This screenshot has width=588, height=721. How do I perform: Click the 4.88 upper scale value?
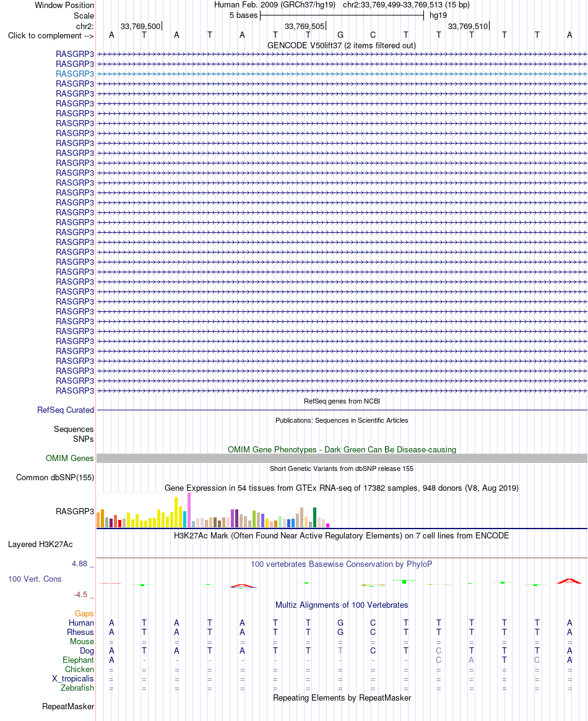[x=79, y=564]
